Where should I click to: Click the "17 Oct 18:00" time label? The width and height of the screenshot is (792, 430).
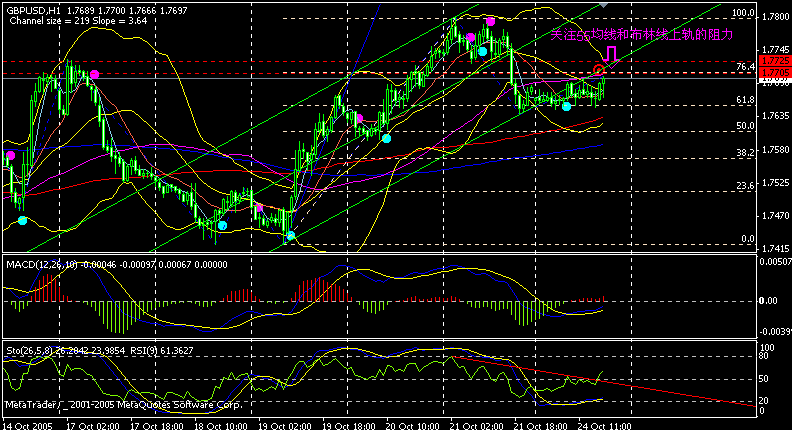tap(157, 426)
